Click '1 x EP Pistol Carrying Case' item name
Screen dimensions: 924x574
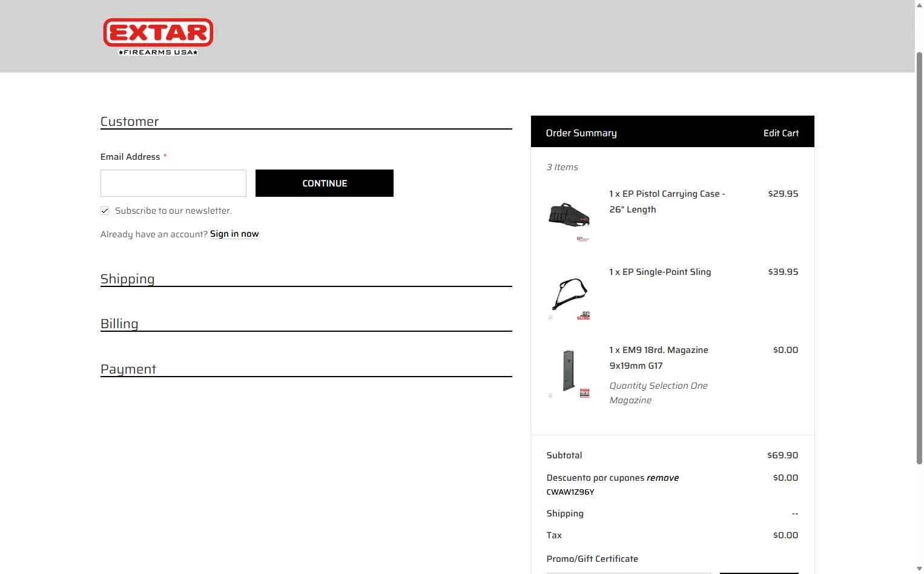(x=667, y=202)
